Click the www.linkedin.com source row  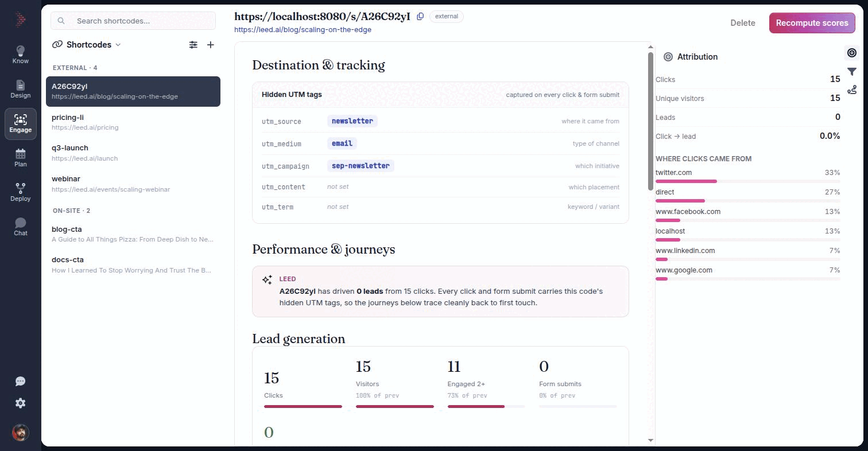pos(747,254)
